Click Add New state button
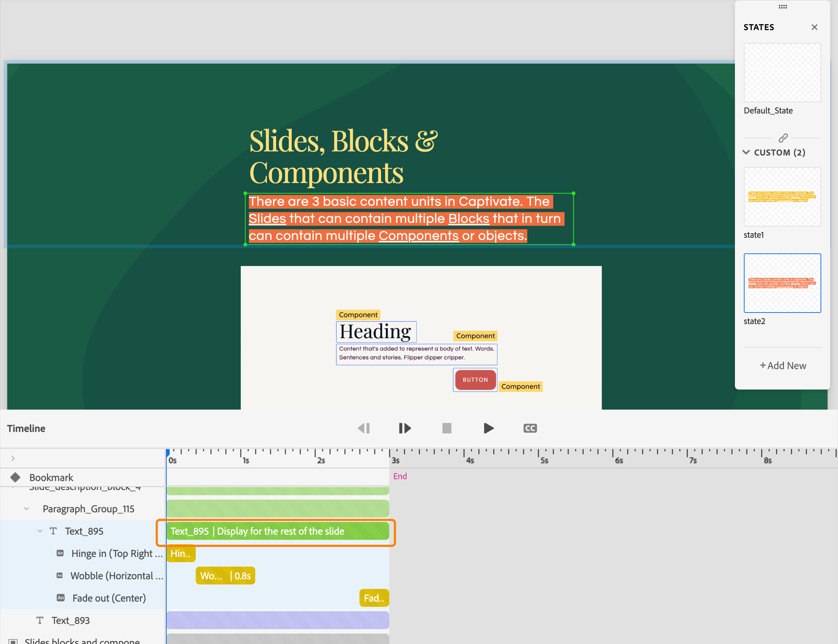Viewport: 838px width, 644px height. pyautogui.click(x=783, y=365)
